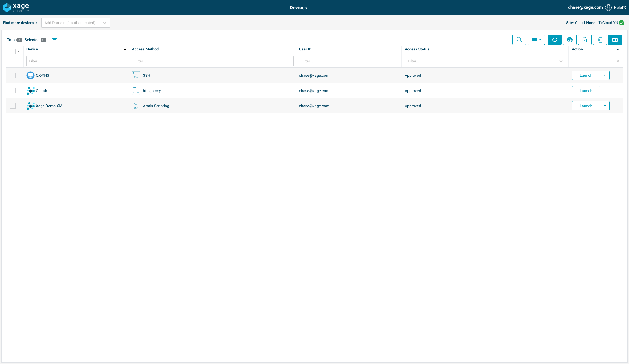This screenshot has width=629, height=364.
Task: Sort by the Device column header
Action: 32,49
